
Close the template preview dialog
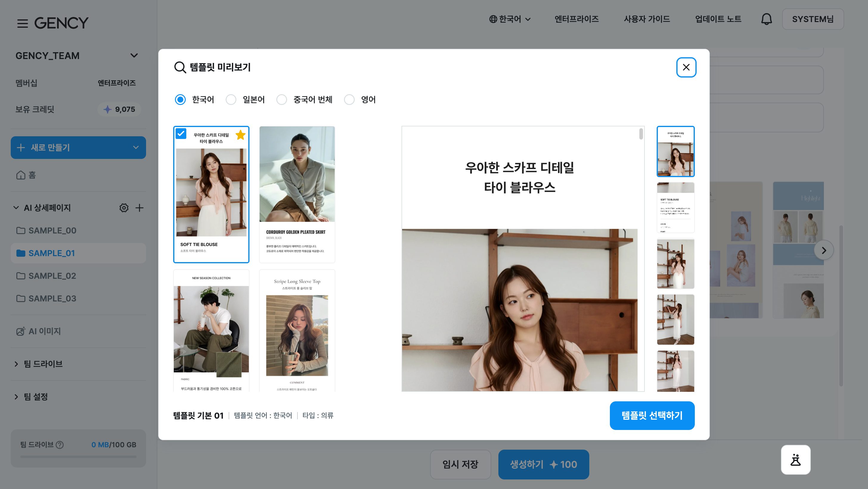(686, 67)
